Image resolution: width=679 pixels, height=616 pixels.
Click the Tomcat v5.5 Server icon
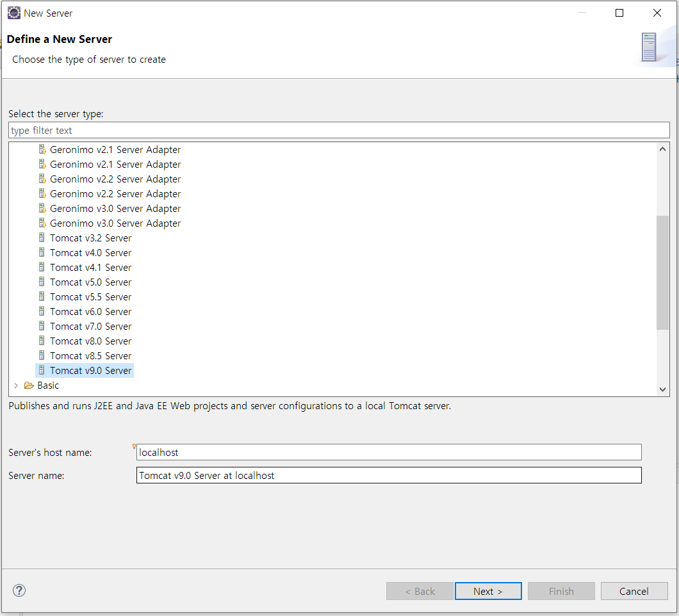tap(42, 296)
